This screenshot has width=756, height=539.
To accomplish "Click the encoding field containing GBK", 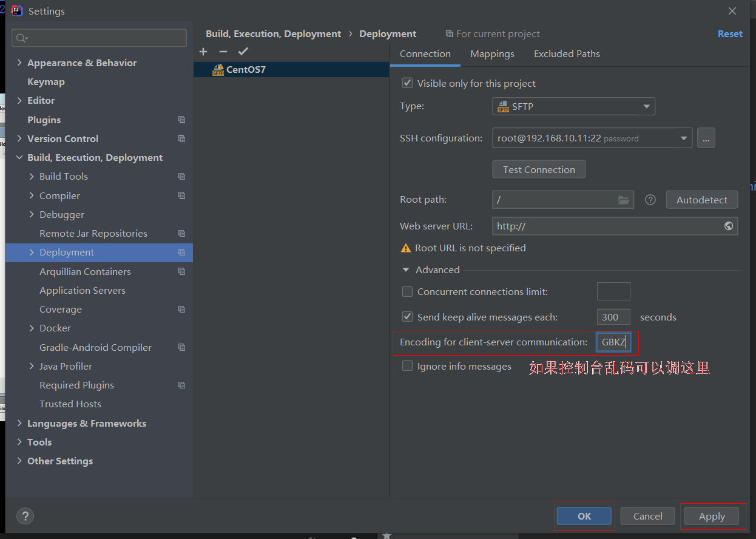I will pos(614,342).
